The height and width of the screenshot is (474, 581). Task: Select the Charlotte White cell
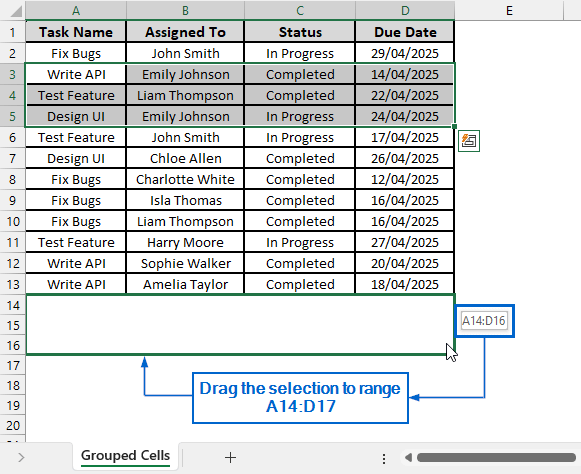pyautogui.click(x=185, y=180)
